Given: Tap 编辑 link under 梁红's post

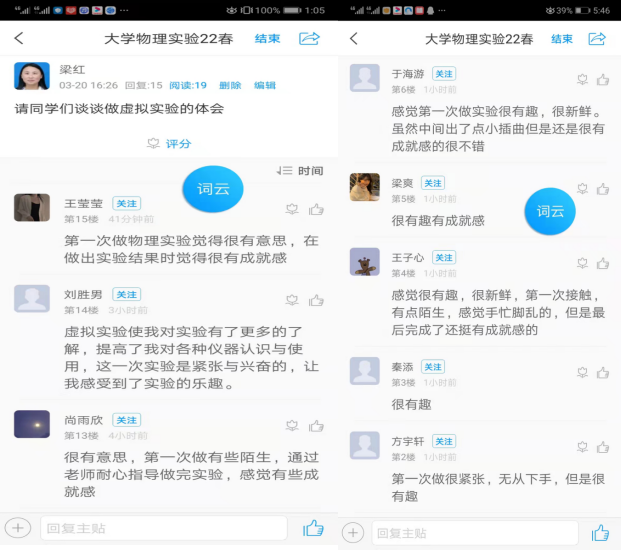Looking at the screenshot, I should (x=264, y=86).
